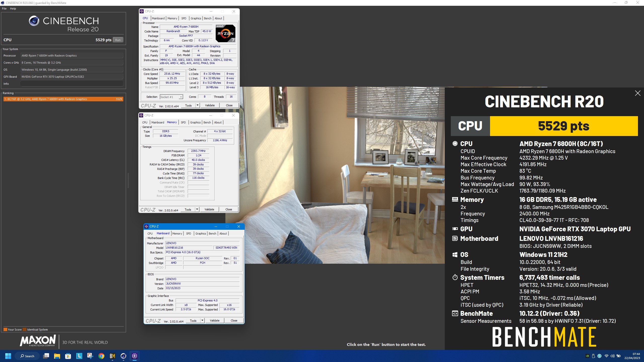Click the Safely Remove Hardware USB tray icon

tap(593, 356)
